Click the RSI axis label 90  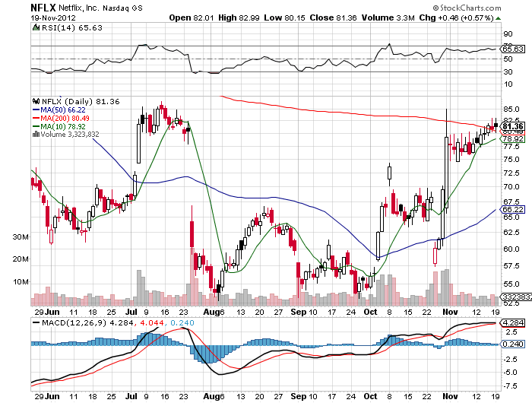tap(508, 34)
